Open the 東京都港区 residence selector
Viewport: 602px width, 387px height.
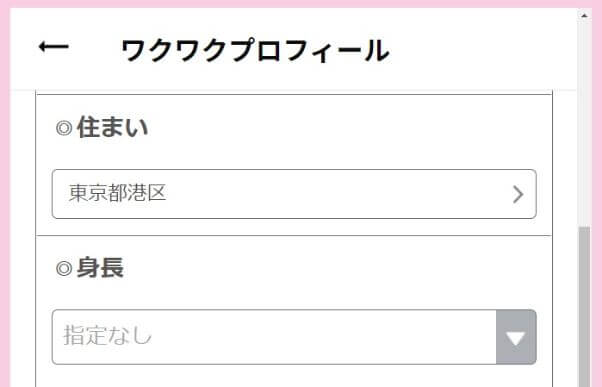(294, 194)
